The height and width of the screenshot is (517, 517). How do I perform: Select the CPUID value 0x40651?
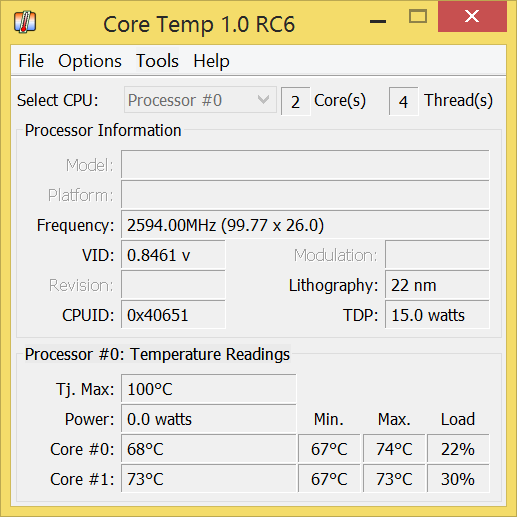coord(173,315)
